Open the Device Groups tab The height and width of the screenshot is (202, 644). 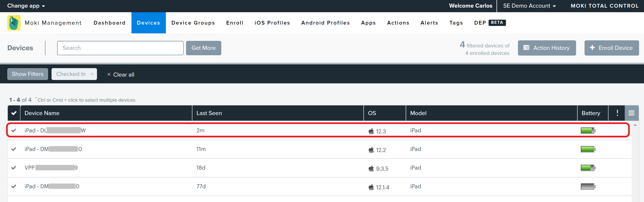193,23
